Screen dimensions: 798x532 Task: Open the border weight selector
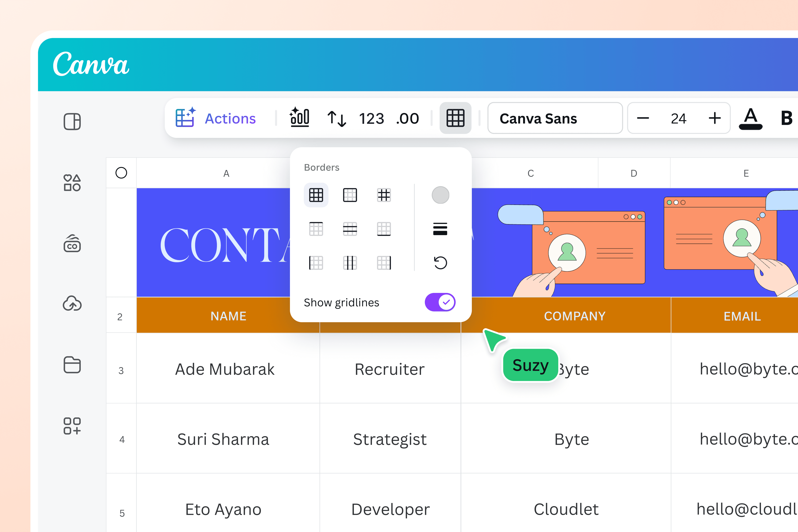point(440,228)
